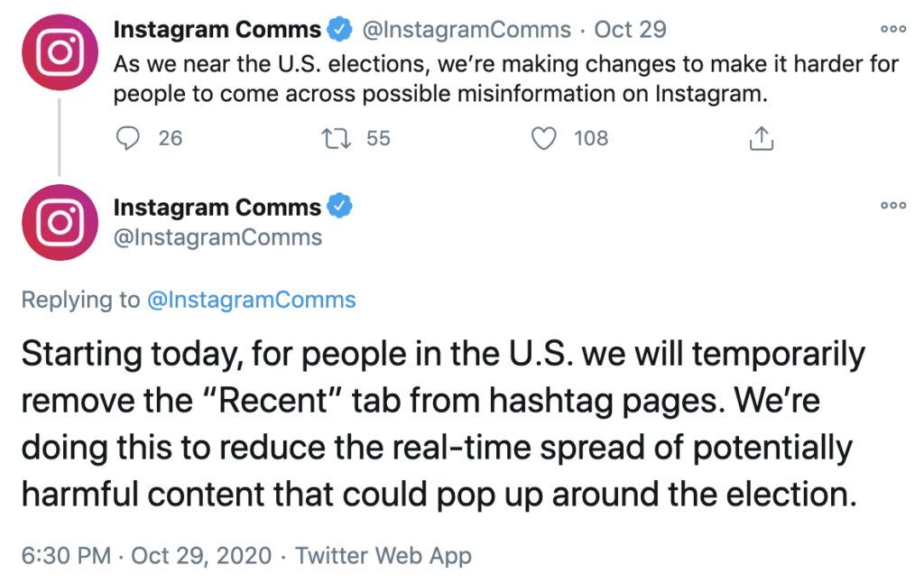Click the @InstagramComms handle under reply name
Image resolution: width=924 pixels, height=584 pixels.
[217, 237]
